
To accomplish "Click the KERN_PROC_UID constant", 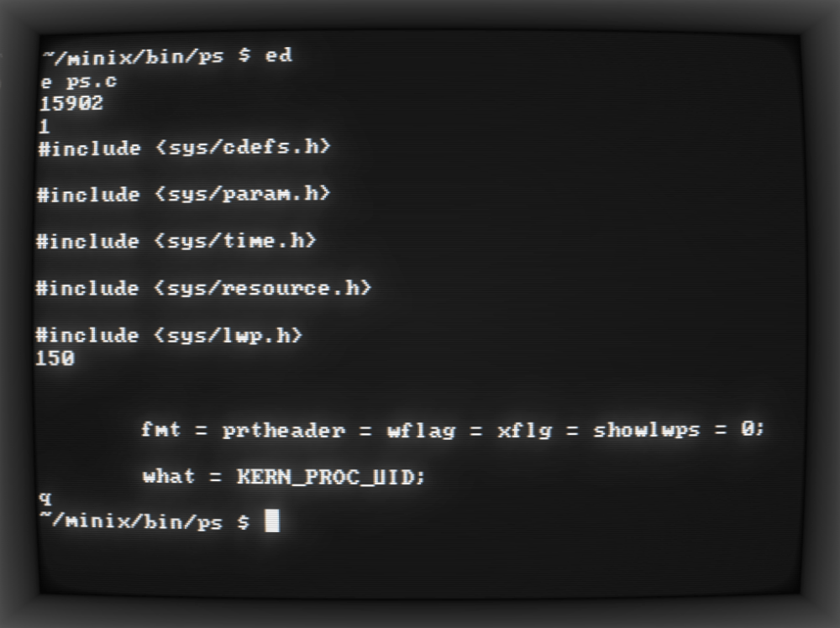I will (x=330, y=477).
